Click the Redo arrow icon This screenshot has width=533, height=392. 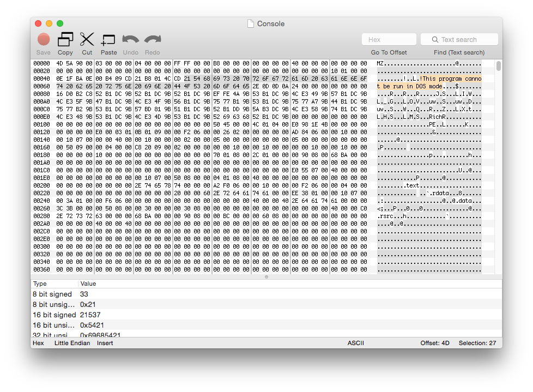pos(153,39)
